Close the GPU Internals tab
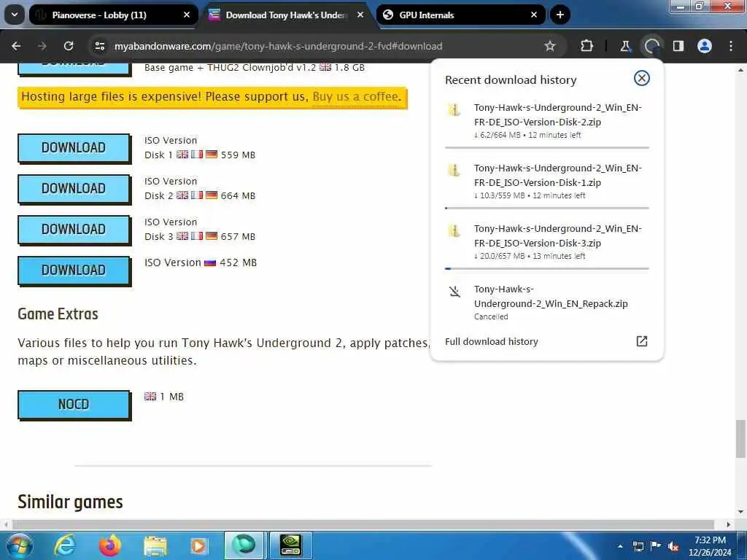 [x=534, y=15]
